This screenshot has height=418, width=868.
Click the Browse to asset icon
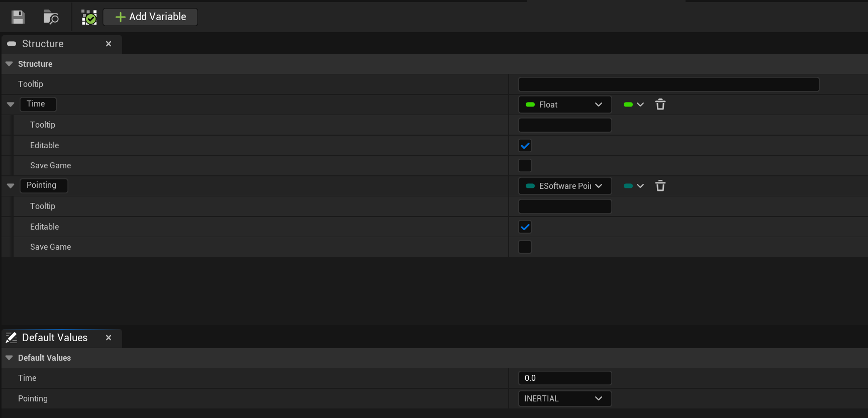coord(51,17)
